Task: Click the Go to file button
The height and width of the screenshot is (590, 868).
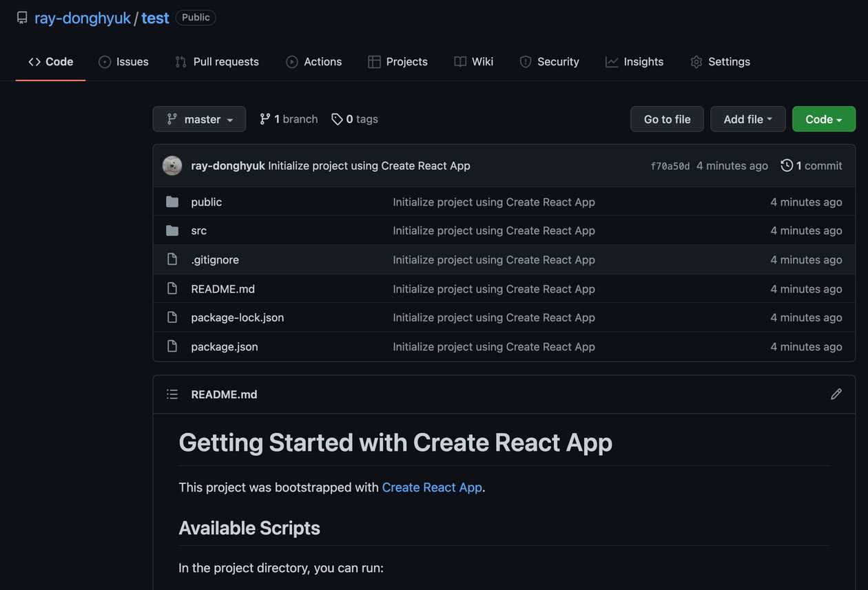Action: pos(667,119)
